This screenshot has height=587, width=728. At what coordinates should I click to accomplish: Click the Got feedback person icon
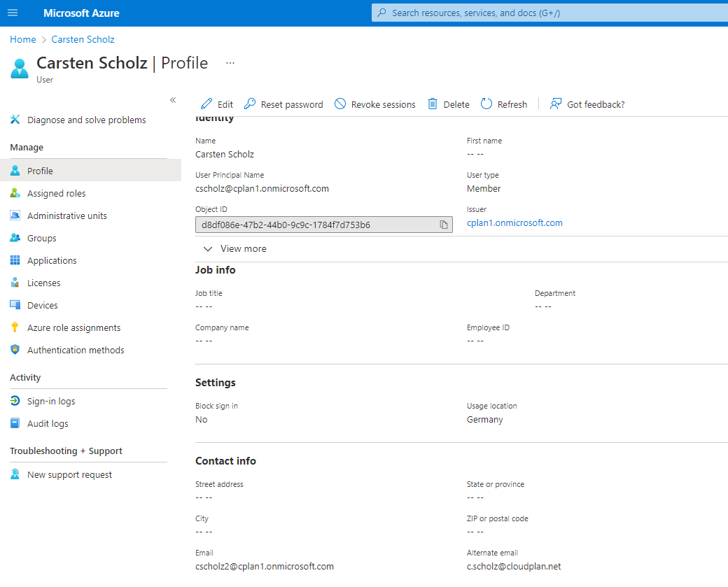(555, 104)
